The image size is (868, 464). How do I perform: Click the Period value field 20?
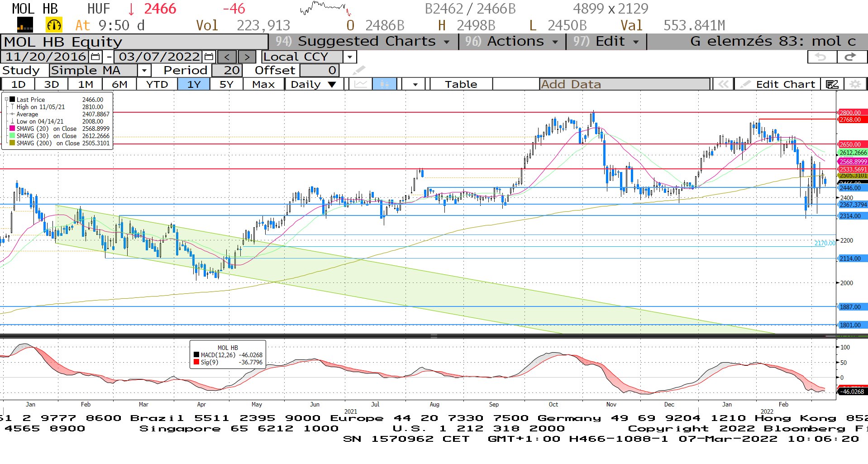227,71
